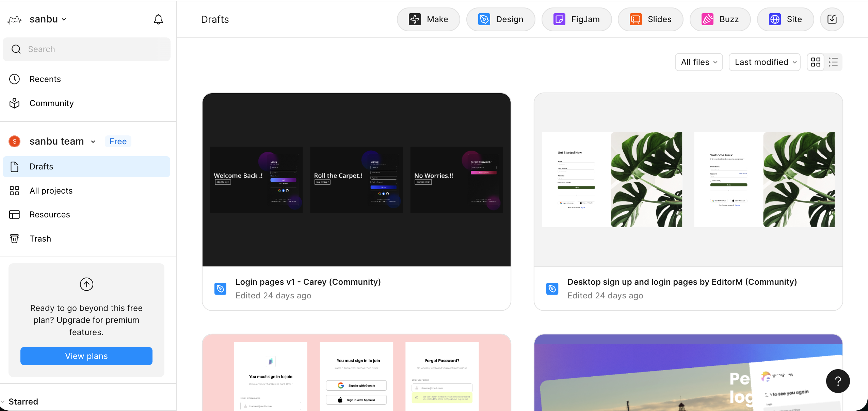Screen dimensions: 868x411
Task: Open Login pages v1 - Carey thumbnail
Action: [356, 180]
